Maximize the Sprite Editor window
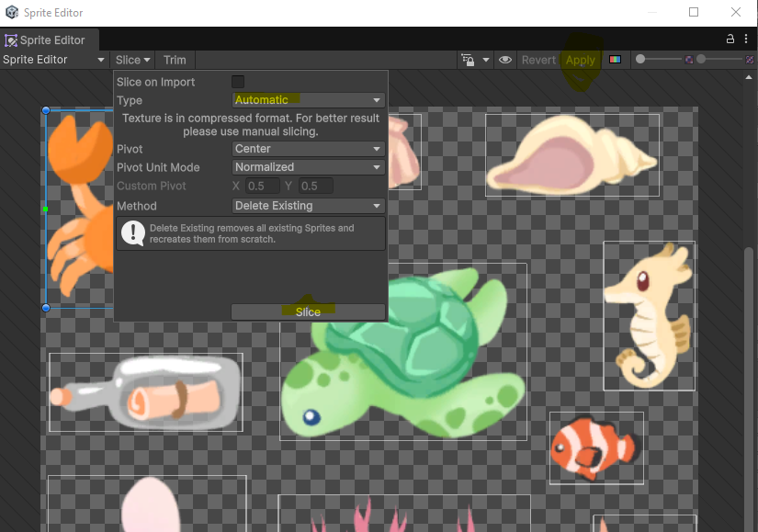This screenshot has width=758, height=532. [x=694, y=12]
